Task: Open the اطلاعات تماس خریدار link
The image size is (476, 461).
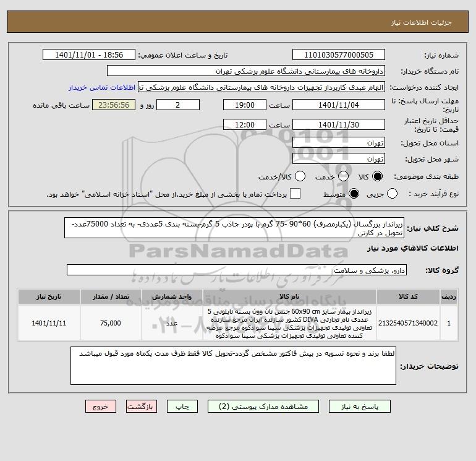Action: pos(102,87)
